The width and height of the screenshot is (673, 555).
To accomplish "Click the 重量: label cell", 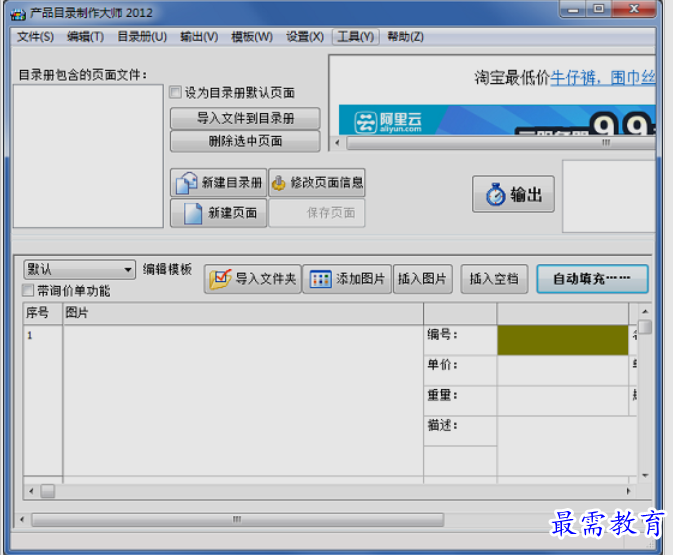I will [460, 400].
